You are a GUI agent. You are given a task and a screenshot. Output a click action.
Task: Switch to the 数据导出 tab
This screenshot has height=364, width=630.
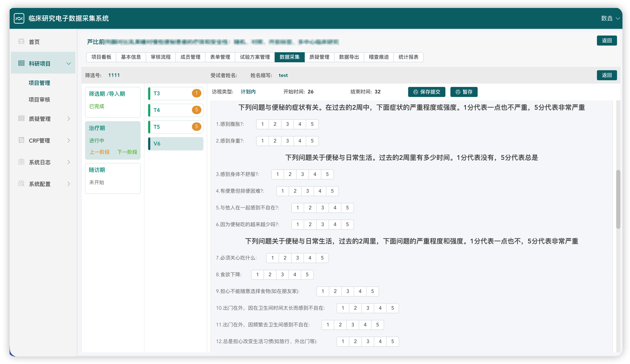click(349, 57)
